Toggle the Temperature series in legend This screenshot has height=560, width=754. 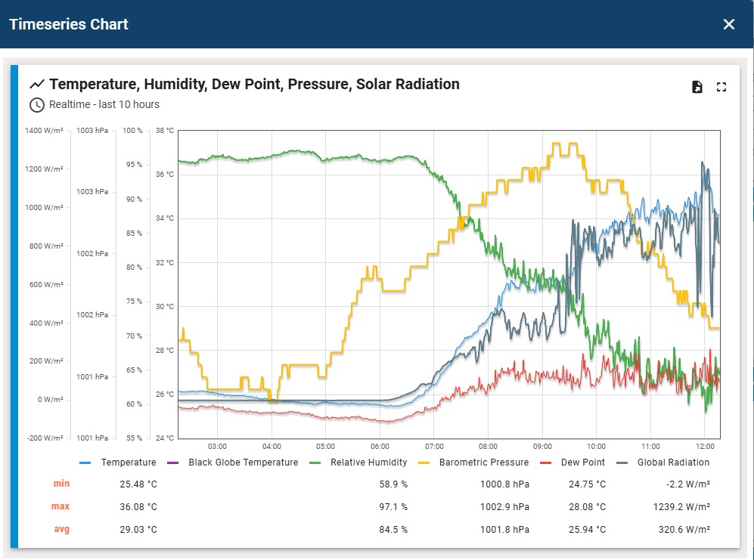pyautogui.click(x=128, y=463)
